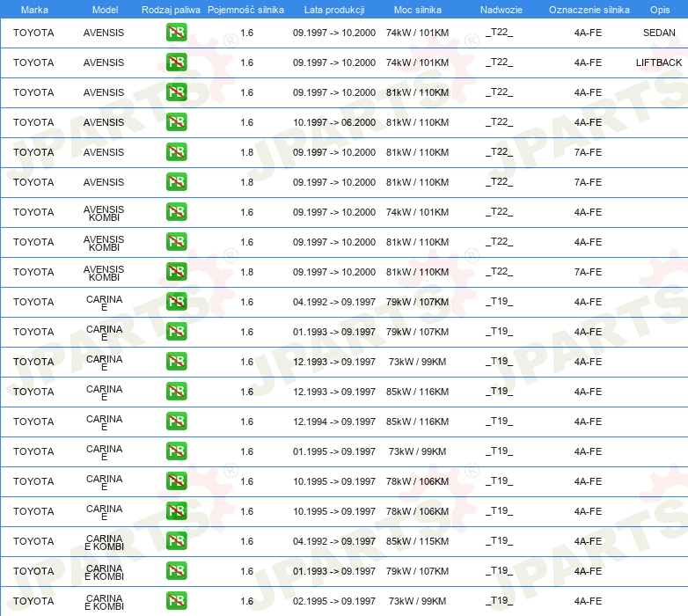The height and width of the screenshot is (616, 688).
Task: Click the Model column header
Action: pos(105,10)
